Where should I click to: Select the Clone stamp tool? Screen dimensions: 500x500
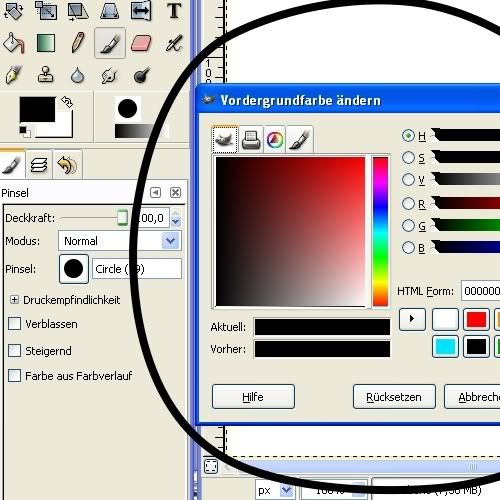pyautogui.click(x=45, y=74)
